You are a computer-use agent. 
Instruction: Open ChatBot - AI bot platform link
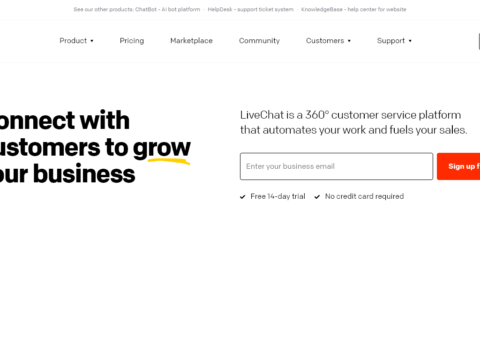tap(167, 9)
